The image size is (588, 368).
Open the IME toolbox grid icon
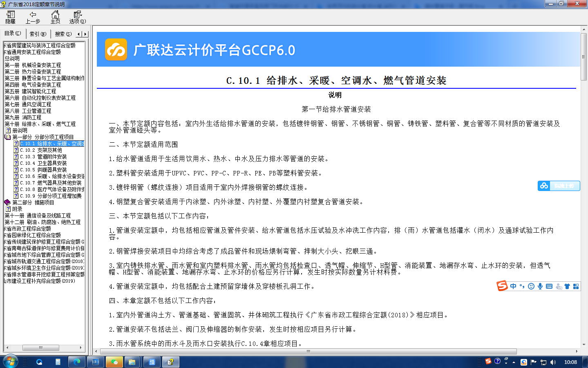click(x=576, y=286)
